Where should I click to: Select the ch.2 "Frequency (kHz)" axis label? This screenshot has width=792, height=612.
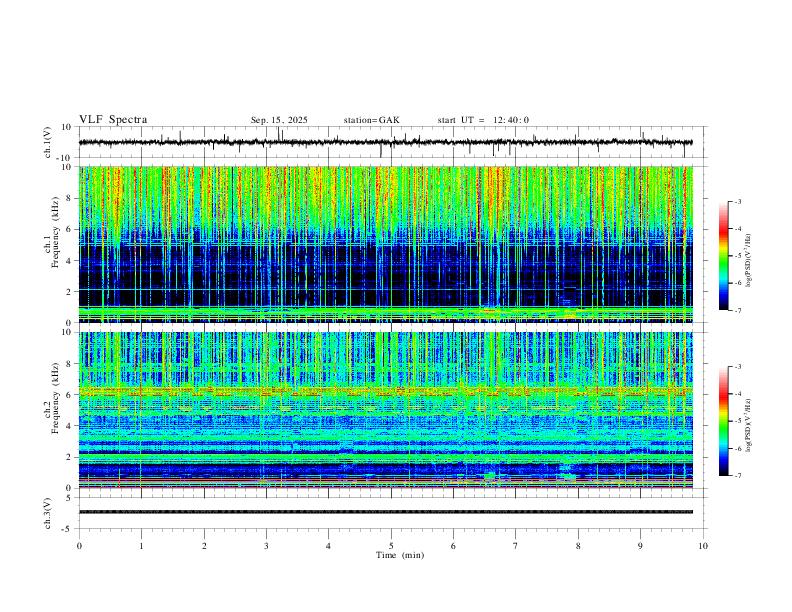(x=55, y=398)
